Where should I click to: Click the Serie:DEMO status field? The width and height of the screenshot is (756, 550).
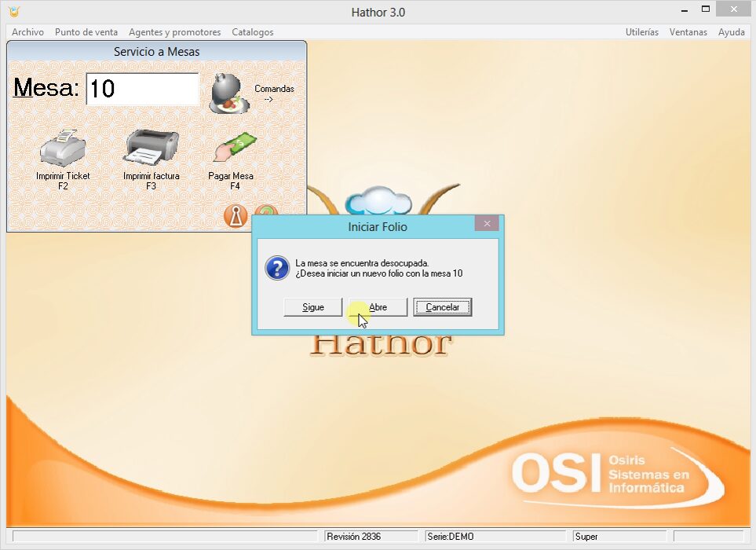495,537
